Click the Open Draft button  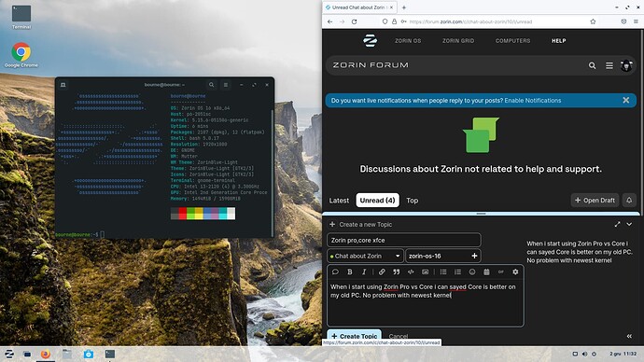595,200
